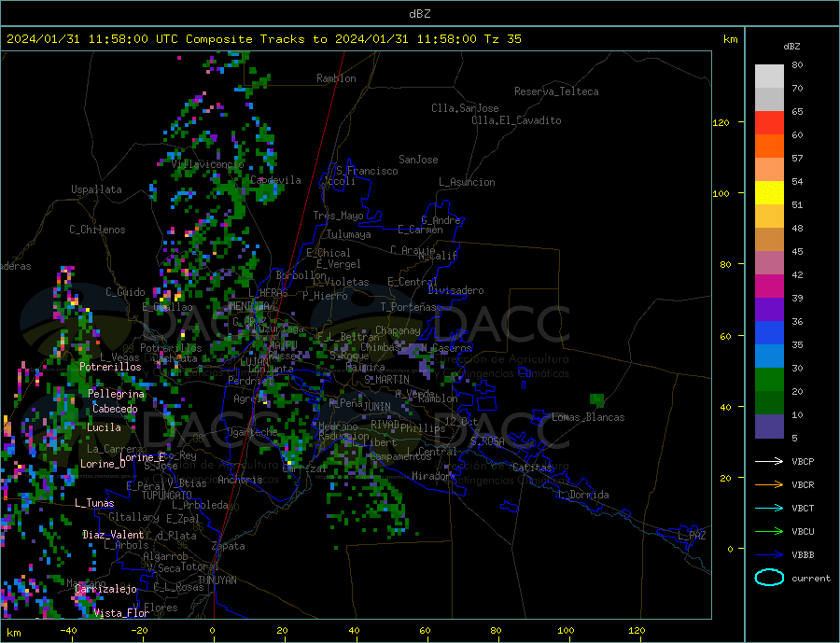The height and width of the screenshot is (643, 840).
Task: Click the blue VBBB arrow in the legend
Action: (769, 554)
